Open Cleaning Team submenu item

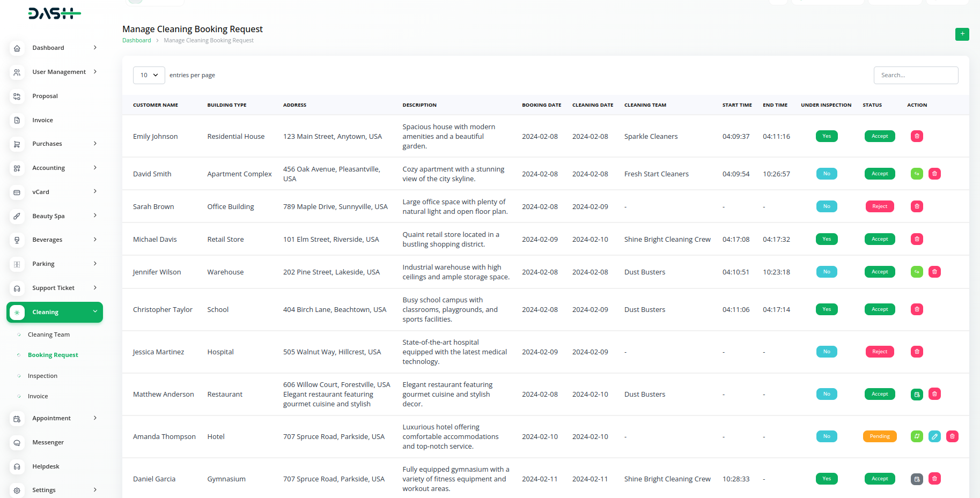click(49, 335)
